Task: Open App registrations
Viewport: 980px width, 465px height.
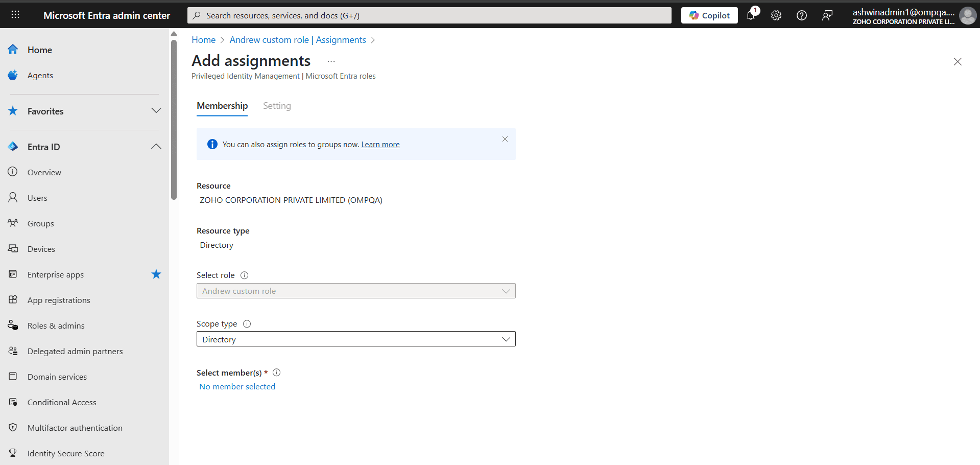Action: pos(59,300)
